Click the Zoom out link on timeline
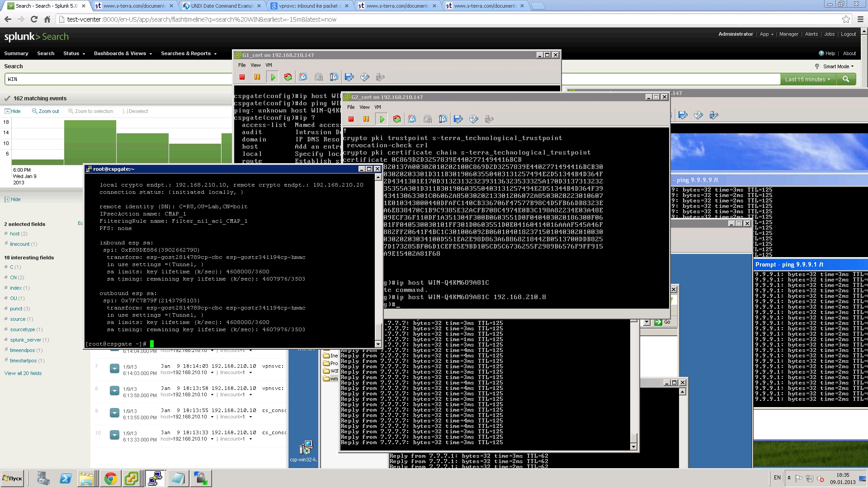This screenshot has width=868, height=488. [46, 111]
